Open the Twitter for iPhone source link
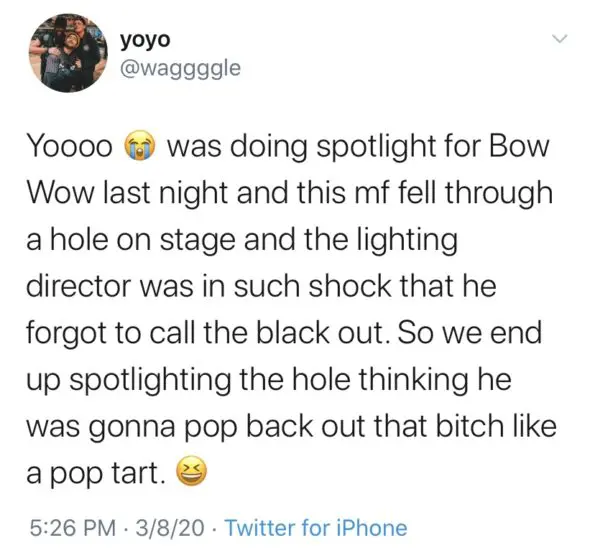The image size is (595, 553). click(316, 528)
